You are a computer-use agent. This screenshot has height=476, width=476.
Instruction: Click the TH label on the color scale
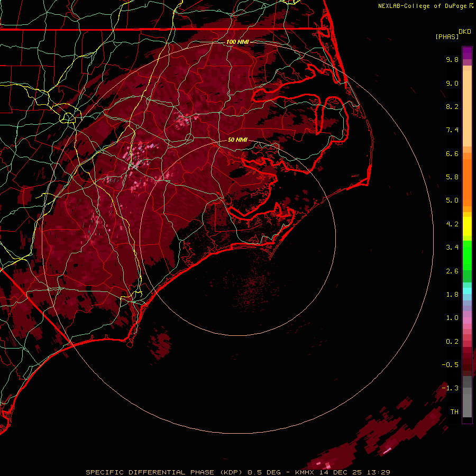pos(454,412)
